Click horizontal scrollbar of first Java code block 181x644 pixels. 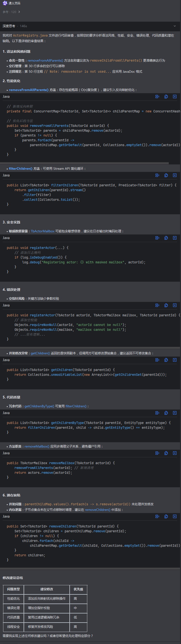(x=84, y=163)
